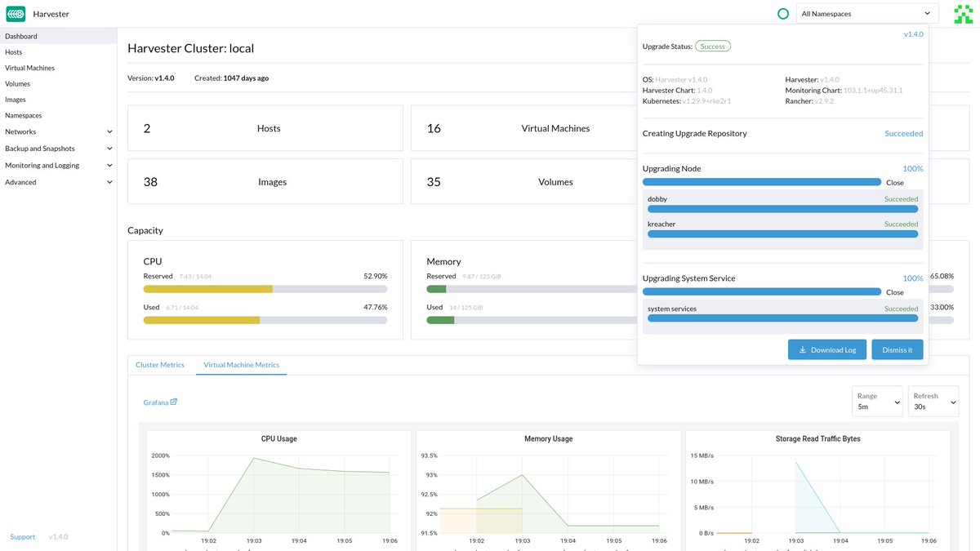Viewport: 980px width, 551px height.
Task: Open the green upgrade status circle icon
Action: click(x=783, y=14)
